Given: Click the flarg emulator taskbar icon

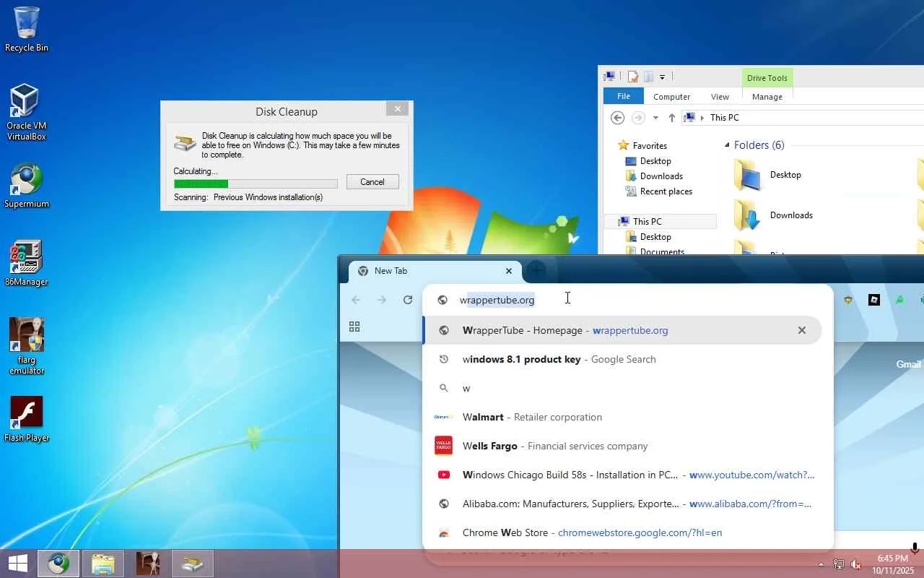Looking at the screenshot, I should point(148,564).
